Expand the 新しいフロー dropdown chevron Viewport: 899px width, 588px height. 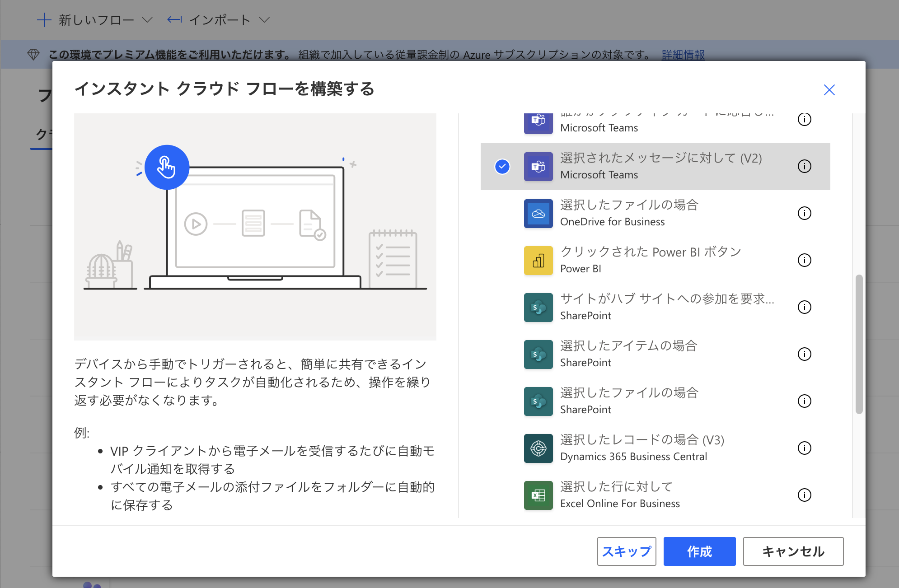(147, 20)
